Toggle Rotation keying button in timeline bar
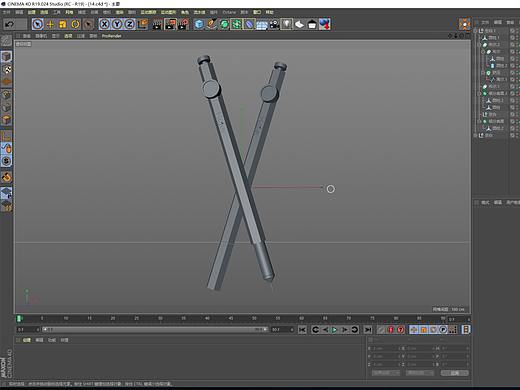 pyautogui.click(x=433, y=330)
